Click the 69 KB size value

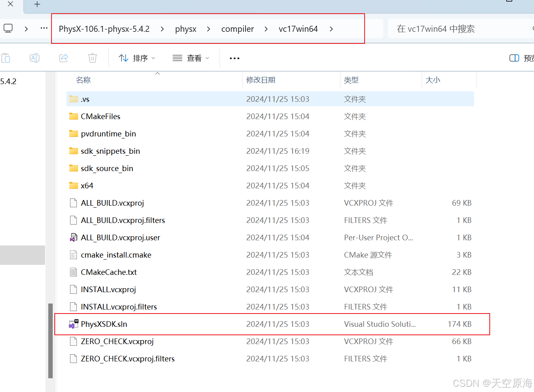(x=462, y=203)
